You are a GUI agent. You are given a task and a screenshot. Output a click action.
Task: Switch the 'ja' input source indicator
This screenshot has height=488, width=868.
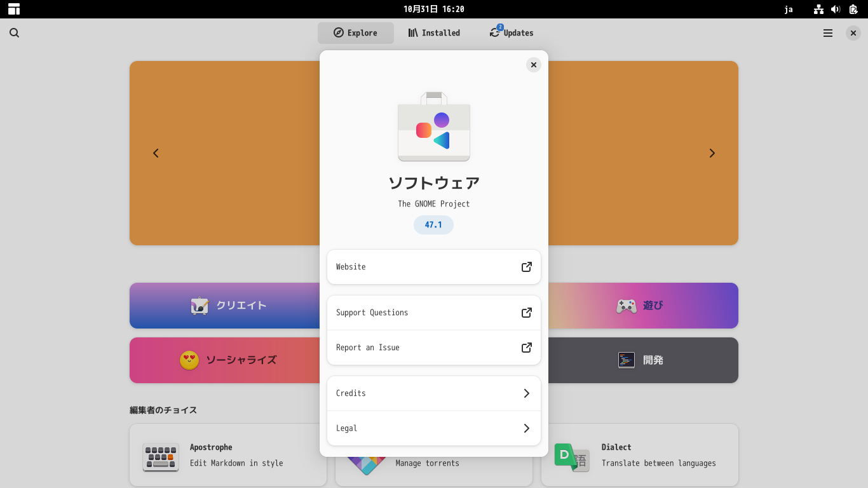point(789,9)
